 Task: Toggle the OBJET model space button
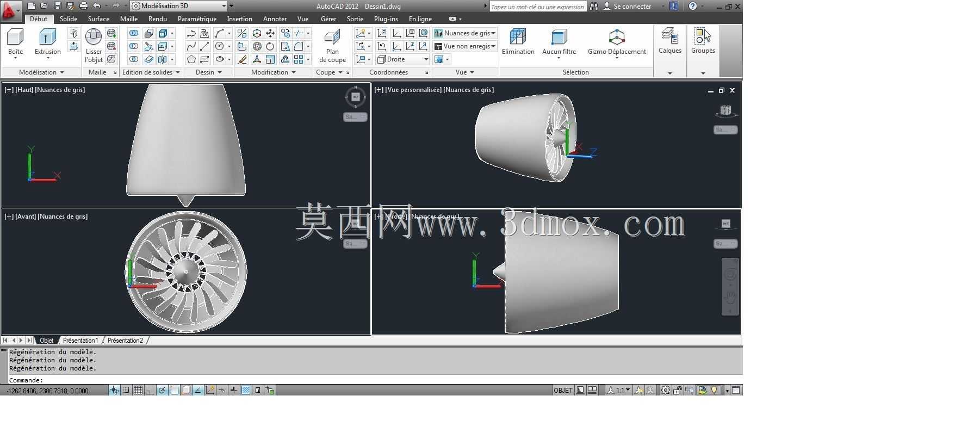click(563, 390)
